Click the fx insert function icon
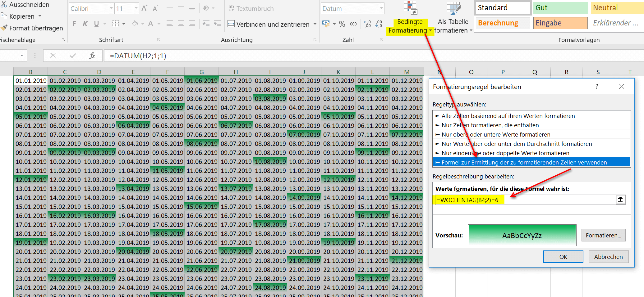644x297 pixels. pos(92,56)
